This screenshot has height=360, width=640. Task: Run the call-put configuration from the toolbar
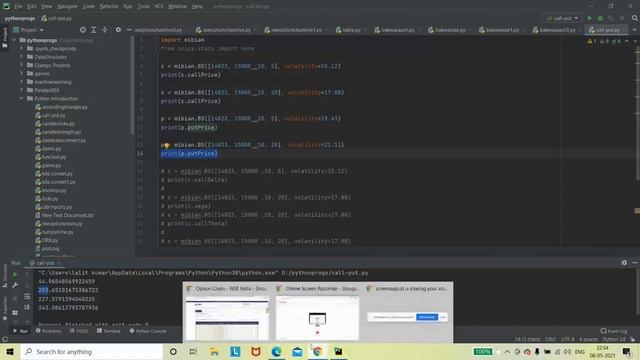pyautogui.click(x=589, y=18)
